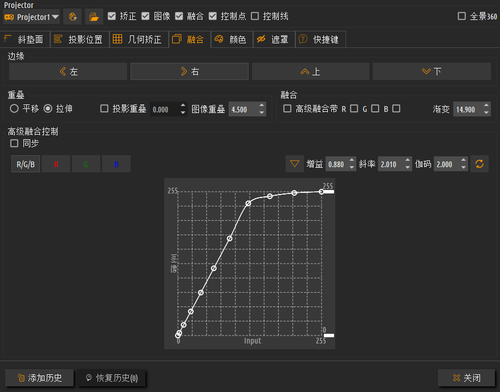Select the 下 edge button
Viewport: 500px width, 392px height.
coord(432,71)
